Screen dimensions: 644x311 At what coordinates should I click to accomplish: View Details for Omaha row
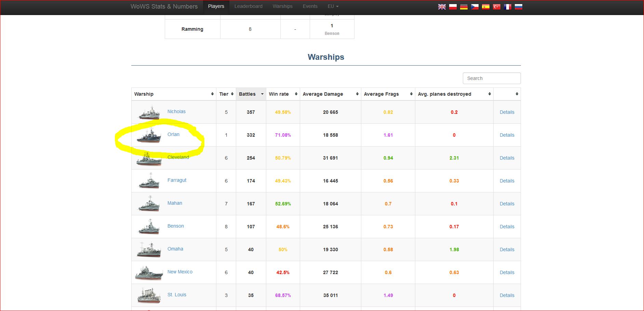[507, 249]
